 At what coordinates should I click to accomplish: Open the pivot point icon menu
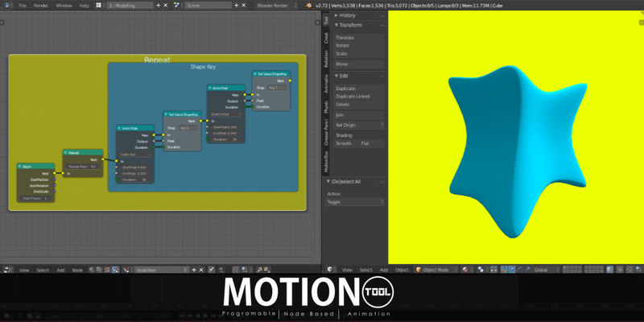pyautogui.click(x=481, y=270)
